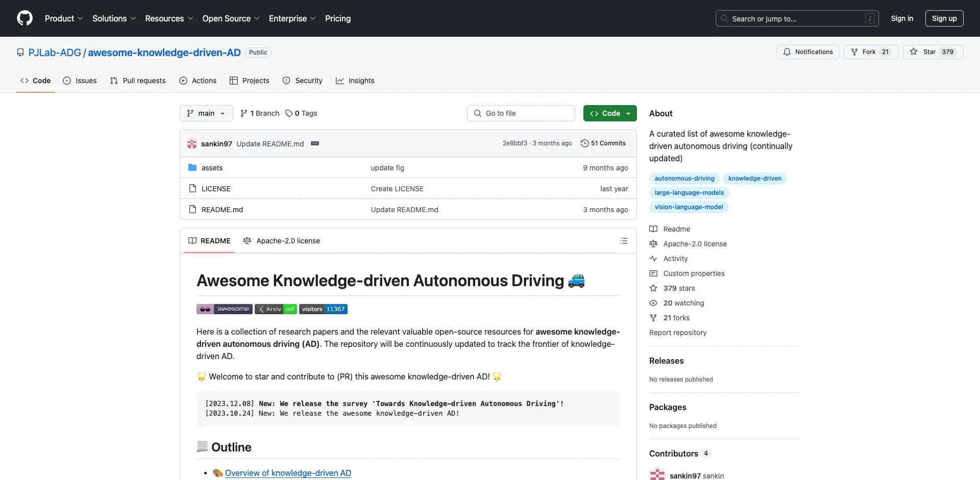Viewport: 980px width, 480px height.
Task: Click the awesome badge
Action: 225,309
